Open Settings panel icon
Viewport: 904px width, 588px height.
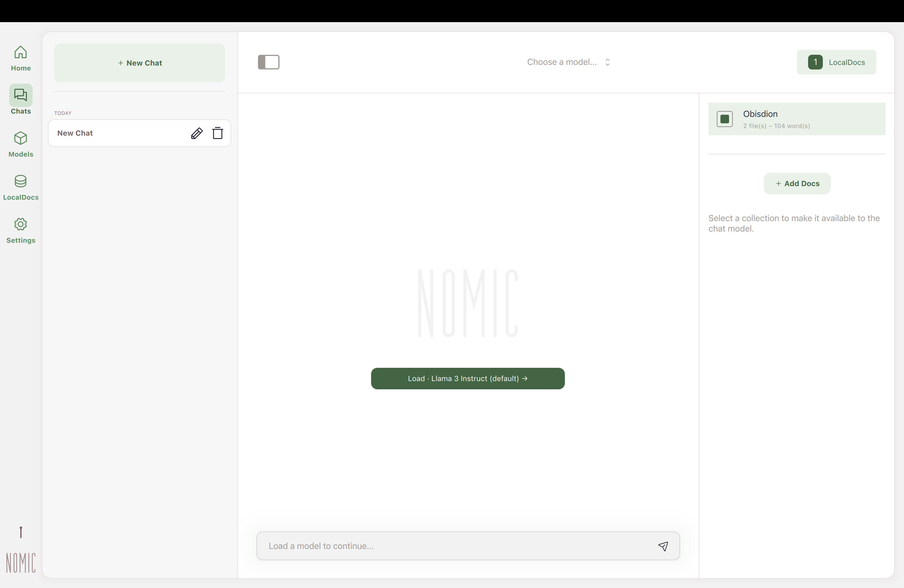click(x=20, y=224)
